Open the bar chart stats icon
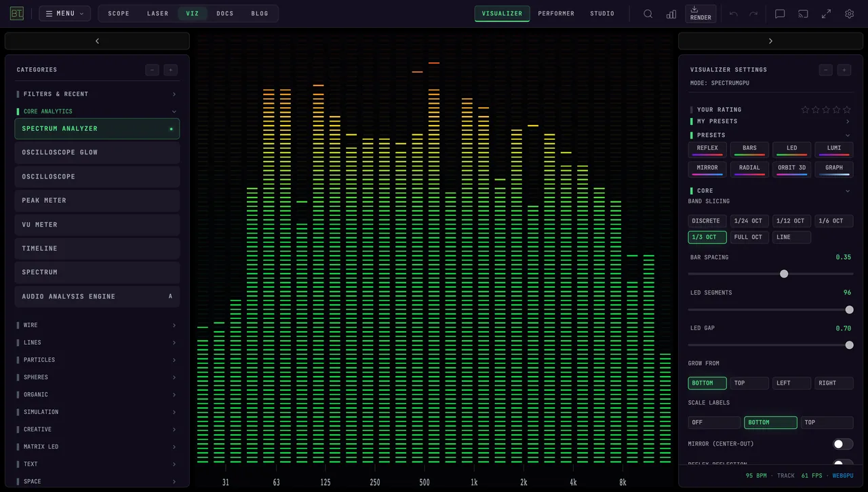The image size is (868, 492). (x=671, y=14)
